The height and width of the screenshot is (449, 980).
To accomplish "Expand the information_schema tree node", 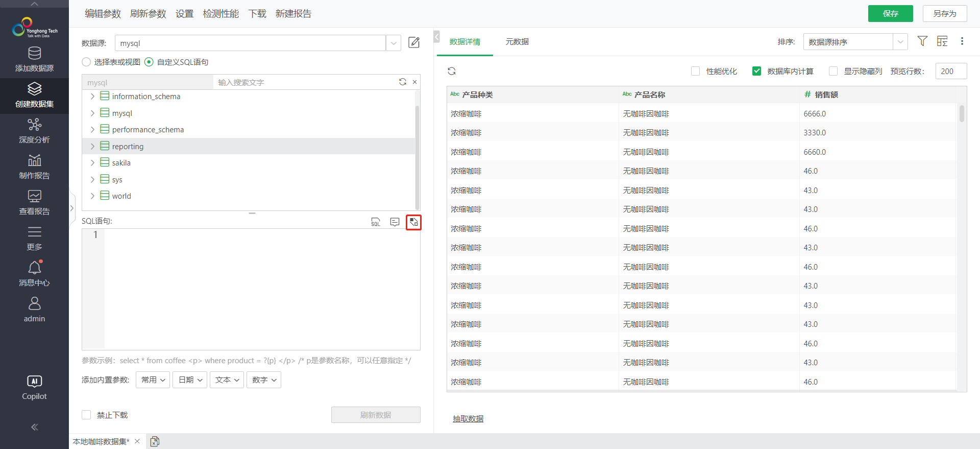I will 92,96.
